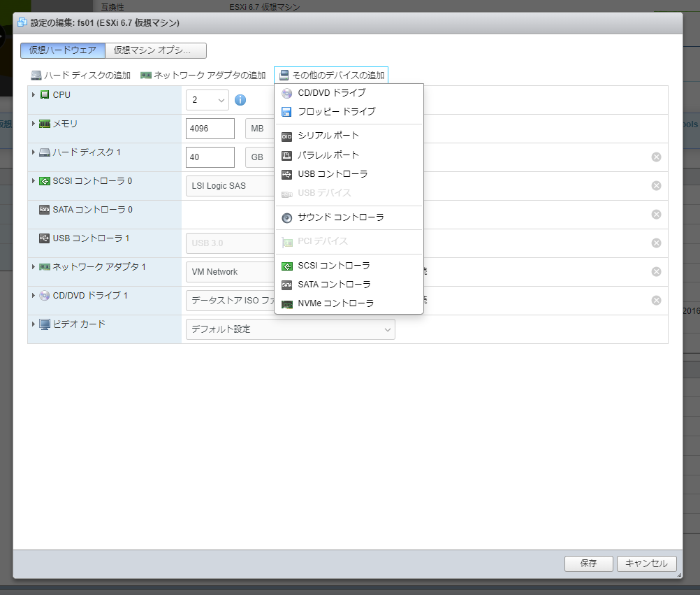Image resolution: width=700 pixels, height=595 pixels.
Task: Select シリアル ポート menu item
Action: [349, 136]
